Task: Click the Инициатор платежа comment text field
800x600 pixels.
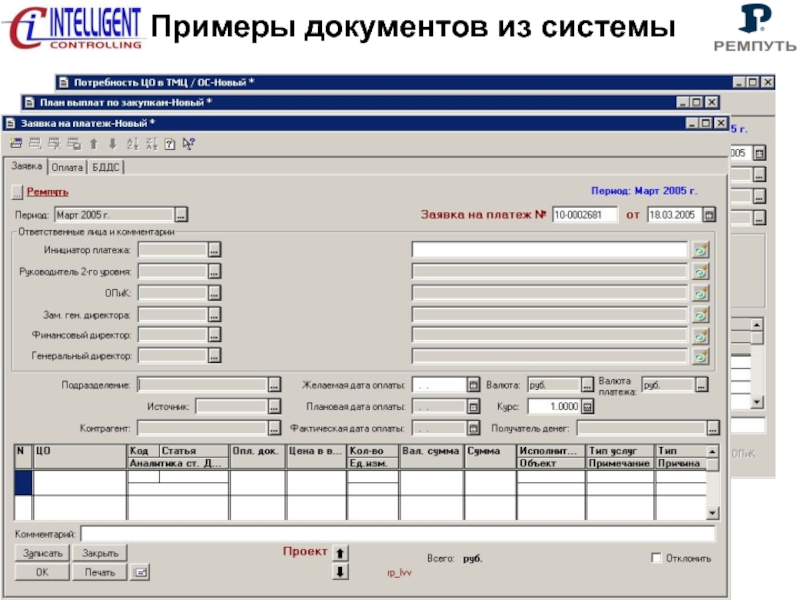Action: (549, 250)
